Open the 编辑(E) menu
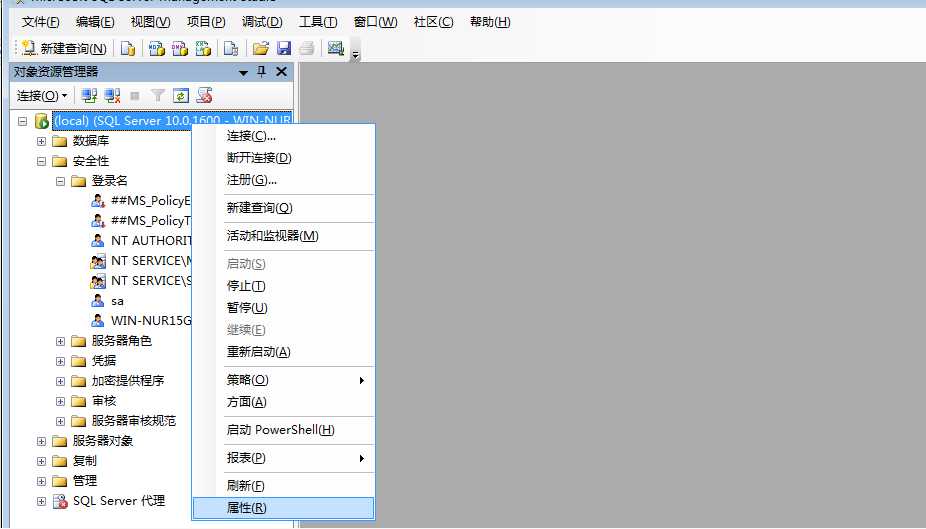This screenshot has height=529, width=926. tap(95, 22)
